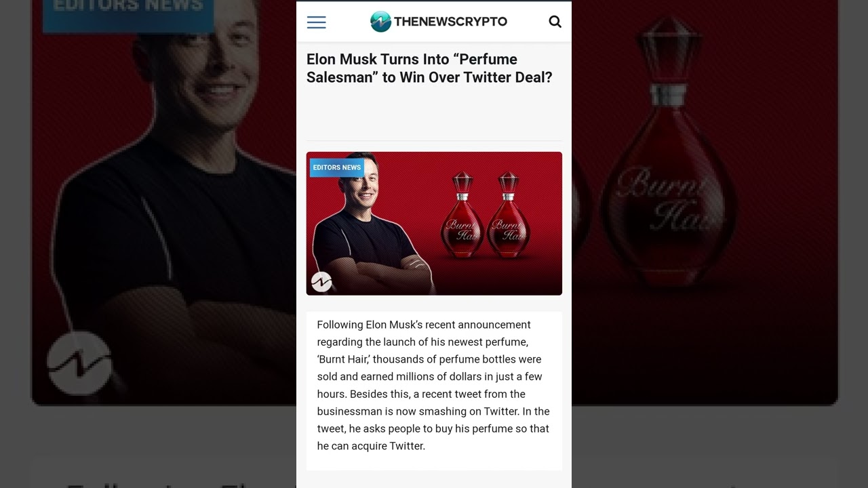Image resolution: width=868 pixels, height=488 pixels.
Task: Click the article paragraph starting with Following Elon
Action: click(433, 385)
